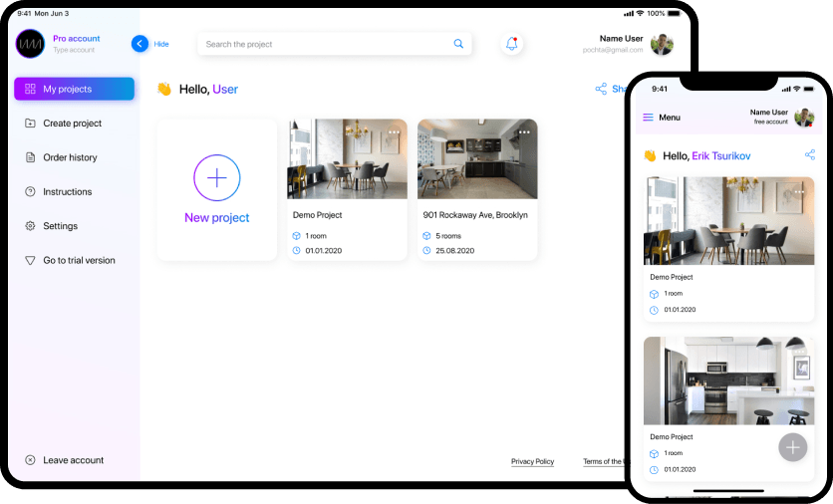The width and height of the screenshot is (833, 504).
Task: Click phone user avatar photo
Action: point(804,118)
